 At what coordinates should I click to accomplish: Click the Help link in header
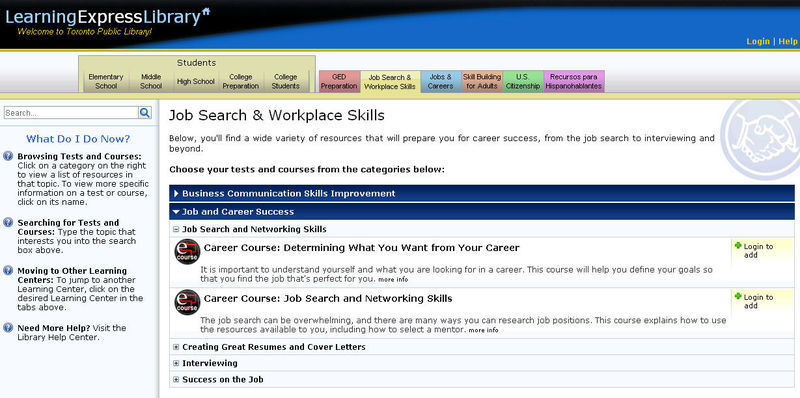pos(788,41)
